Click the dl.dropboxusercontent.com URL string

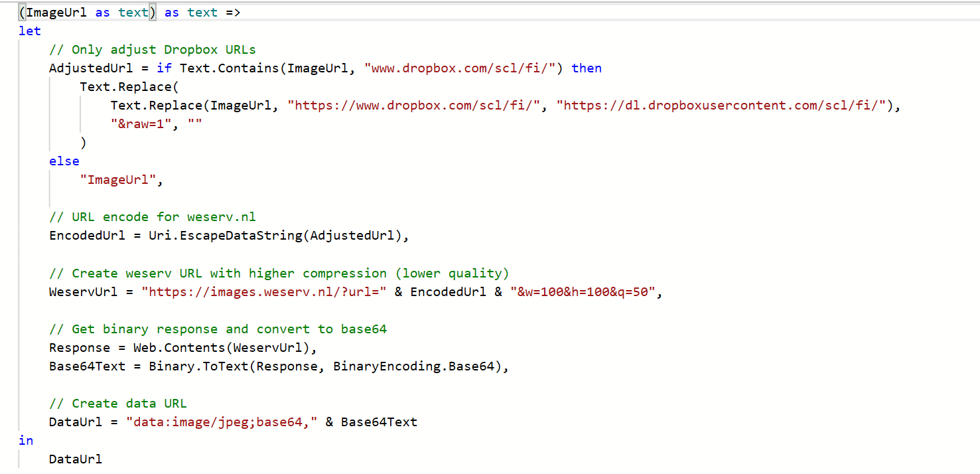click(x=725, y=106)
